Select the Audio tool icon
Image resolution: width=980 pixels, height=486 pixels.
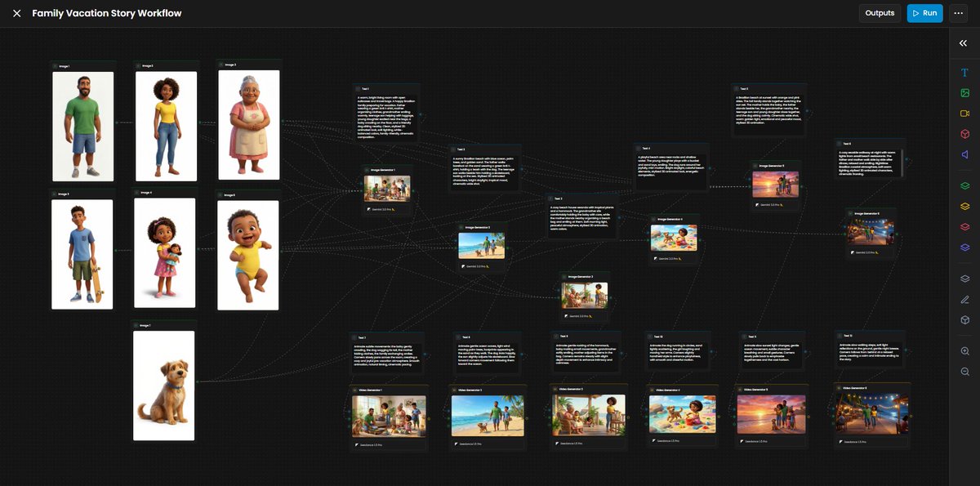pyautogui.click(x=964, y=154)
